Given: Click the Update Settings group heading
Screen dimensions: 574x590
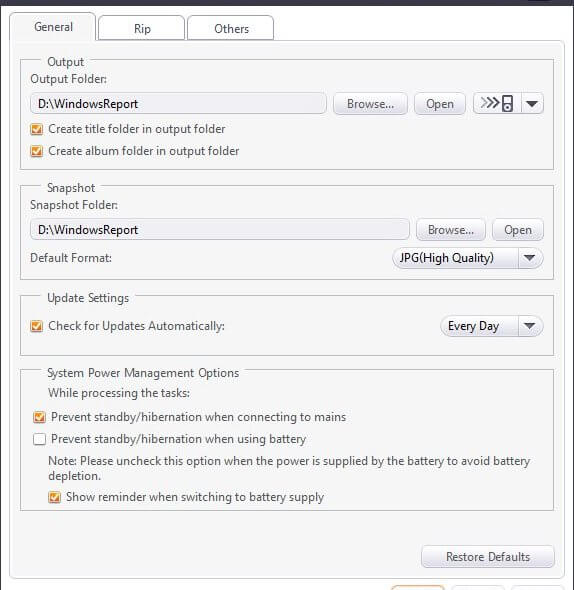Looking at the screenshot, I should [88, 298].
